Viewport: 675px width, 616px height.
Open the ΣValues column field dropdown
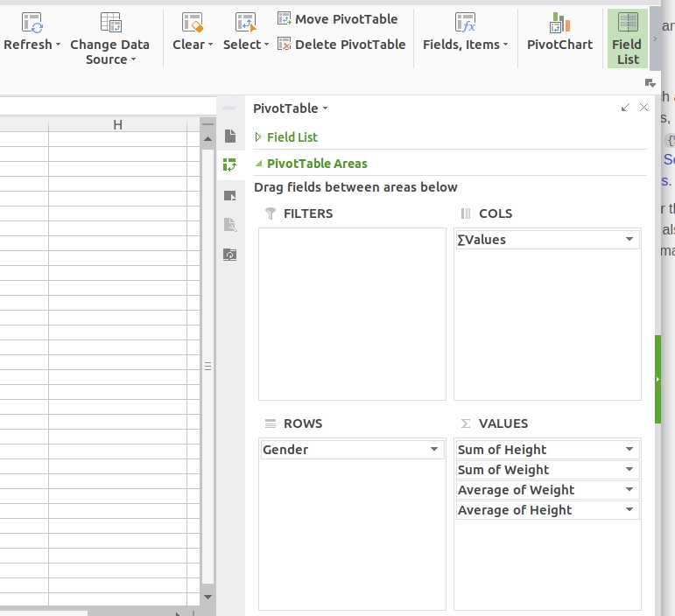click(629, 239)
